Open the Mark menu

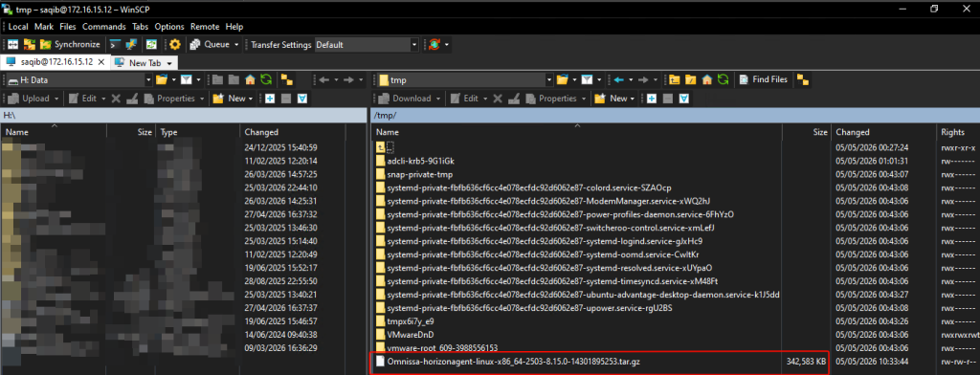coord(44,27)
